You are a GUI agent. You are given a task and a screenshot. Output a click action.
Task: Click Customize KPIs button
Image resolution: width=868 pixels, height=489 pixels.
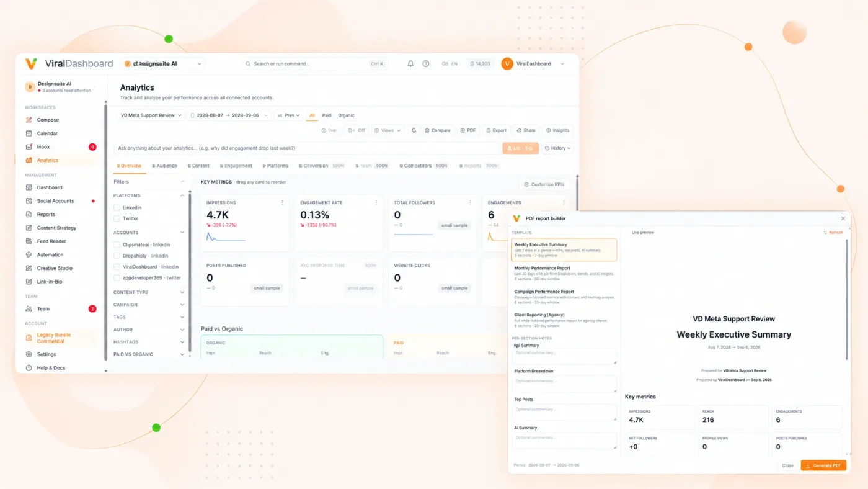tap(544, 184)
